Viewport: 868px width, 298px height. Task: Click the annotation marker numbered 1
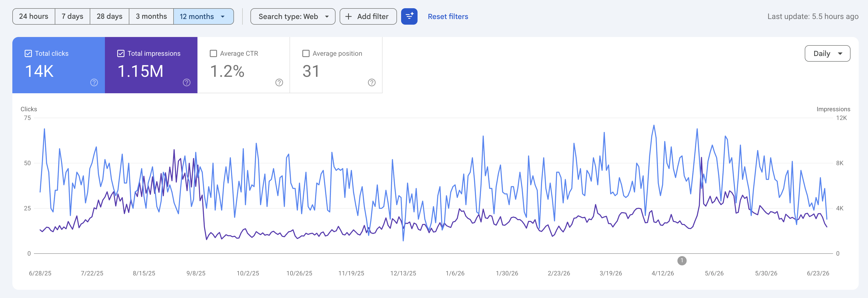(682, 261)
